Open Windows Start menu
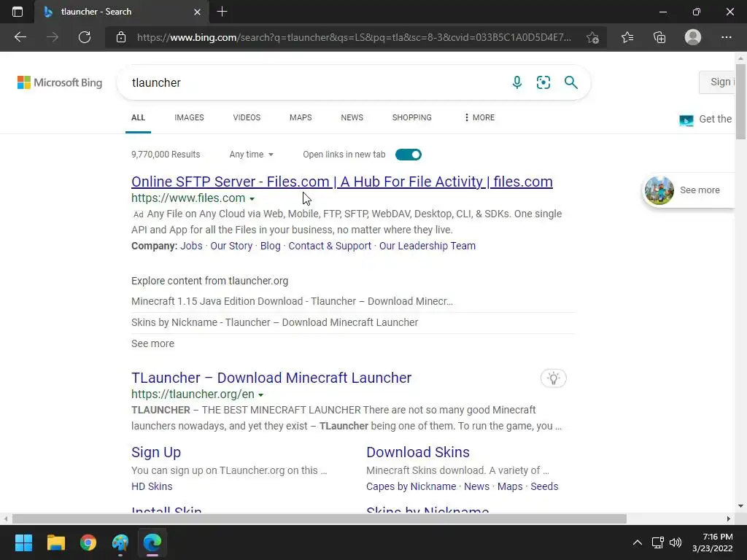Image resolution: width=747 pixels, height=560 pixels. coord(23,542)
